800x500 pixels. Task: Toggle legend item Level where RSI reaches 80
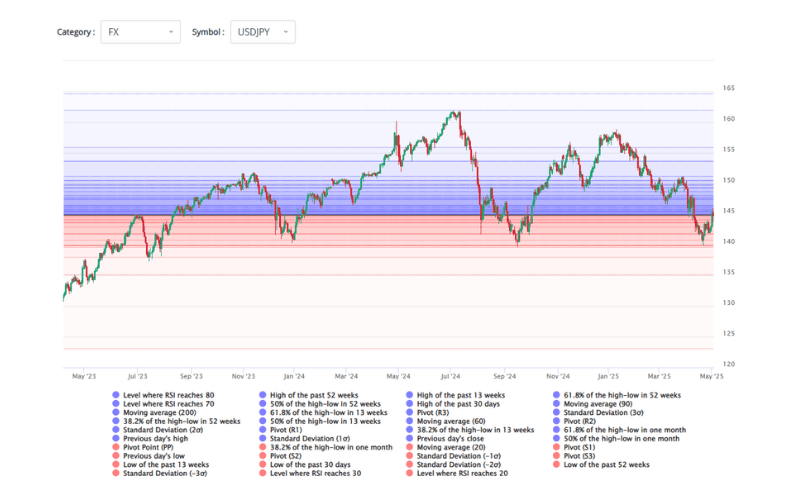pos(163,395)
